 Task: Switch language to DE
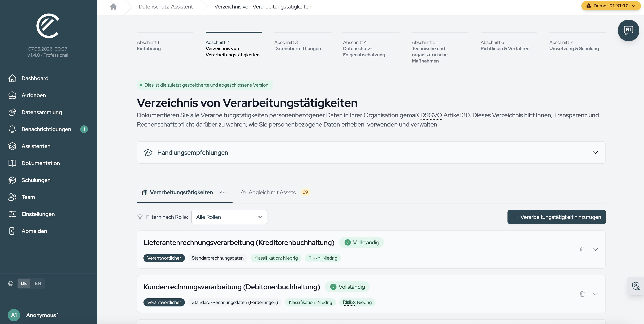pyautogui.click(x=24, y=283)
